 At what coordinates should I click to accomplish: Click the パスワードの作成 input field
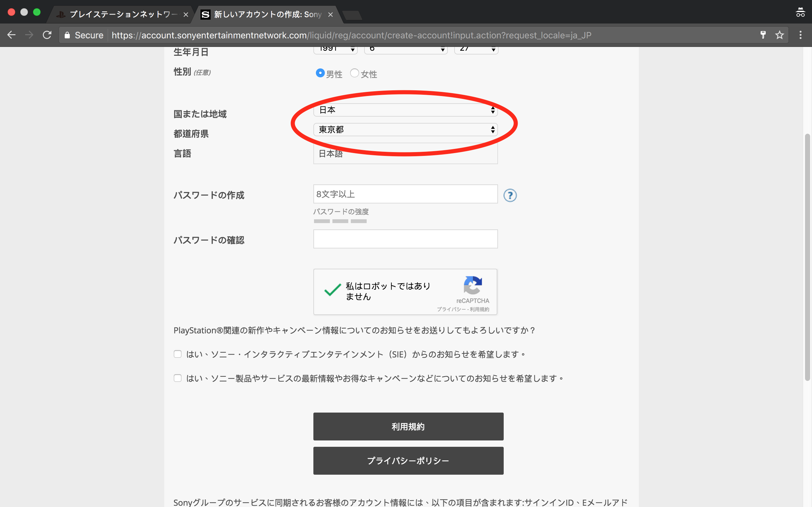click(x=405, y=194)
